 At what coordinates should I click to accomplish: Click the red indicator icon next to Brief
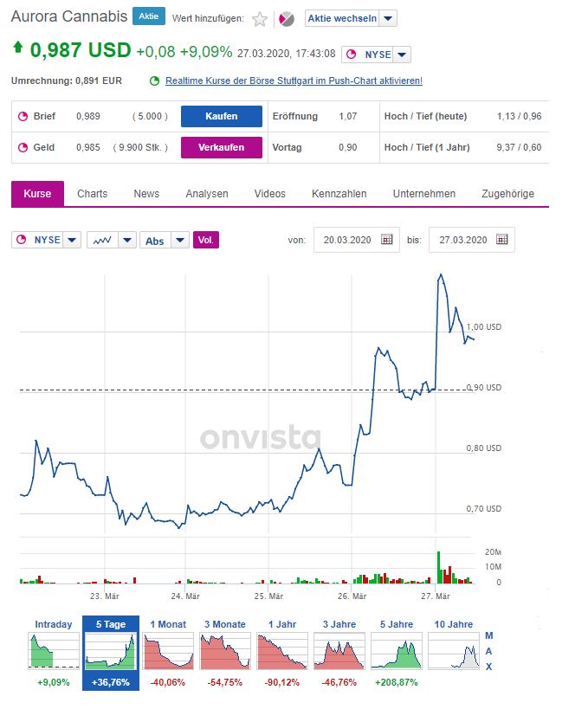(21, 116)
